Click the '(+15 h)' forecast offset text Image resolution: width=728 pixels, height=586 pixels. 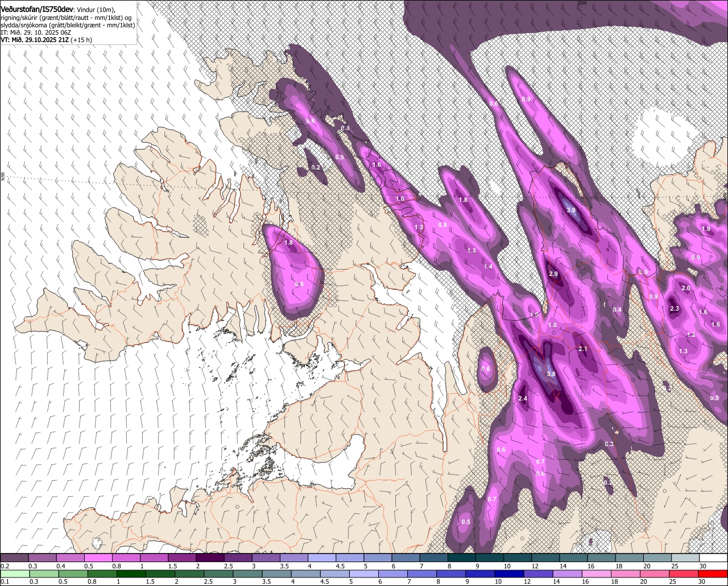[x=81, y=40]
